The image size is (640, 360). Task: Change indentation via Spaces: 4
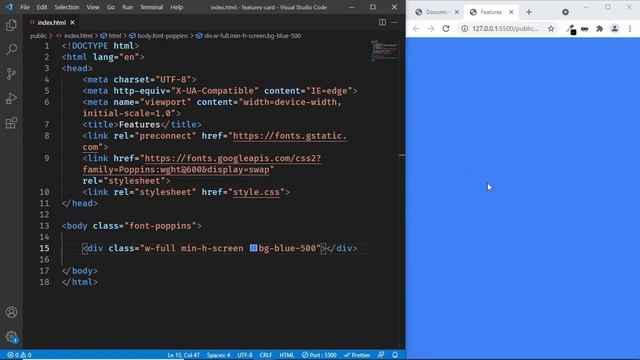click(x=218, y=355)
